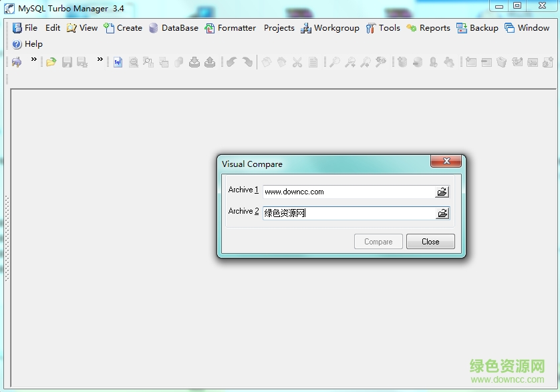Image resolution: width=560 pixels, height=392 pixels.
Task: Click the undo arrow toolbar icon
Action: (x=231, y=62)
